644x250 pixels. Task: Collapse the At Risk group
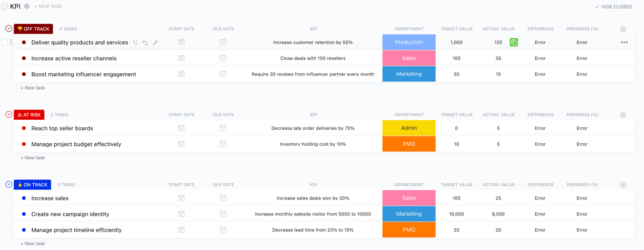point(9,114)
